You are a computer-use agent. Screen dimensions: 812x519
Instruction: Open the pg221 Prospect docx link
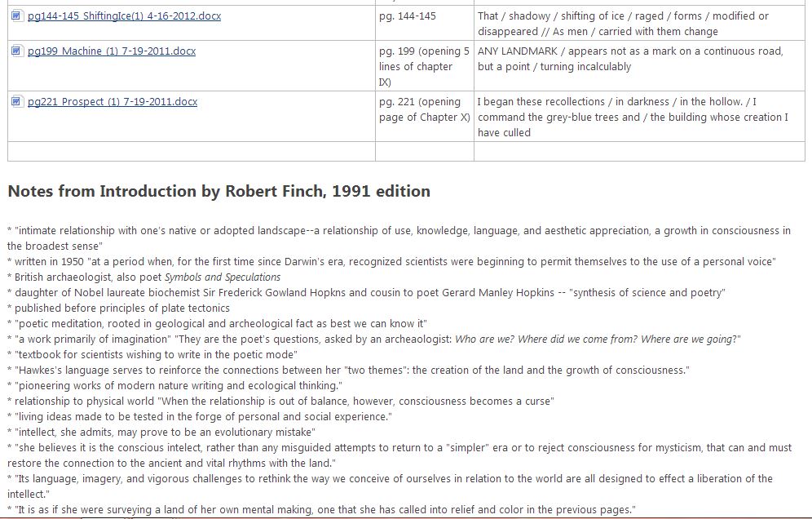tap(113, 102)
